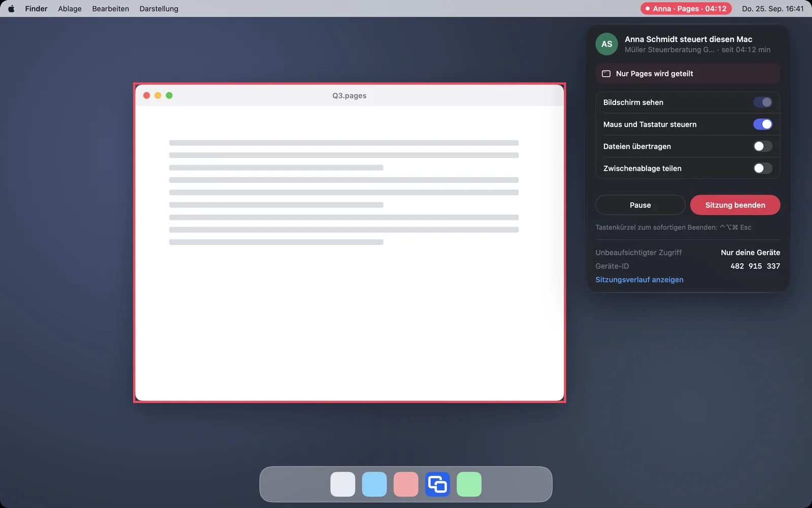Click the Q3.pages window title

pos(349,96)
